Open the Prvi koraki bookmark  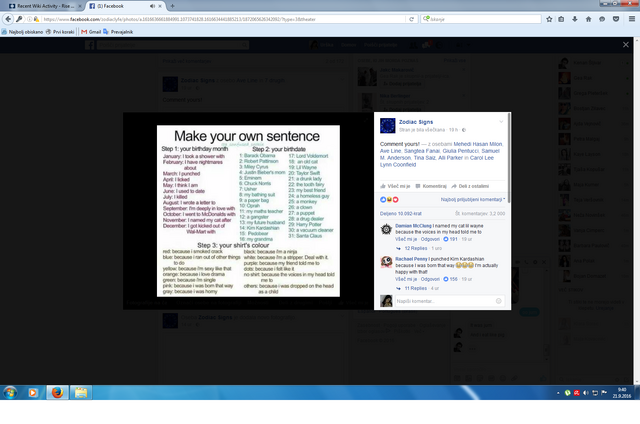coord(60,32)
